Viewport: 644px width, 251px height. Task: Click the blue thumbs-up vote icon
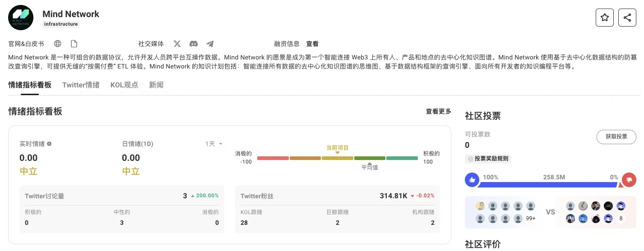pyautogui.click(x=472, y=180)
